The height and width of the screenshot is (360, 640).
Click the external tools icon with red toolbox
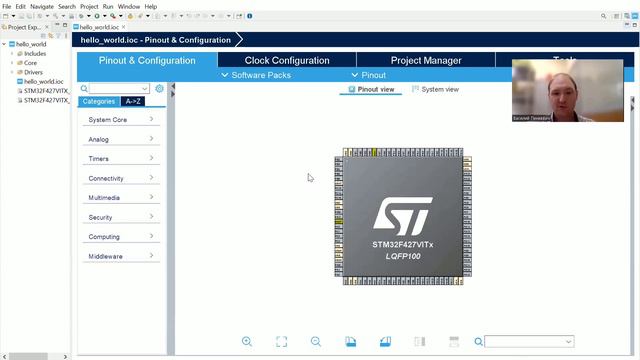113,16
